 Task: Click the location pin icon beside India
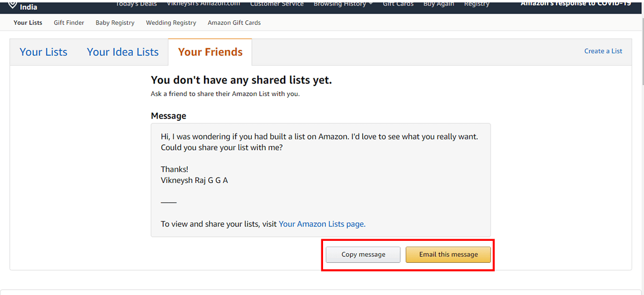(12, 4)
